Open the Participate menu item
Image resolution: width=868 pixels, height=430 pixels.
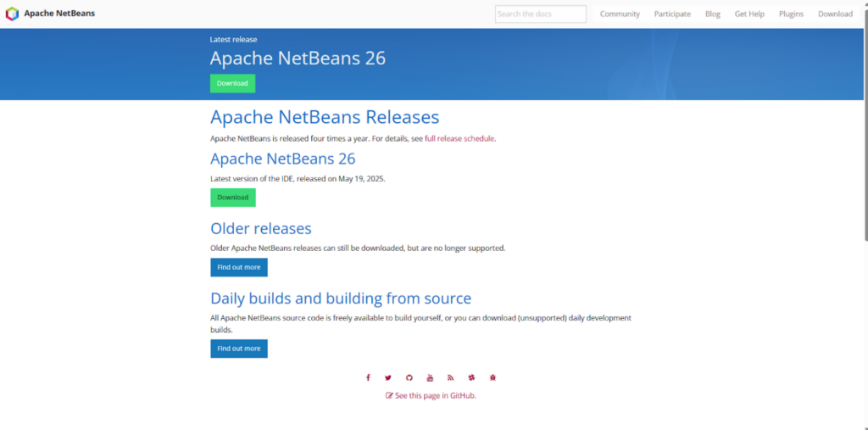click(x=672, y=14)
